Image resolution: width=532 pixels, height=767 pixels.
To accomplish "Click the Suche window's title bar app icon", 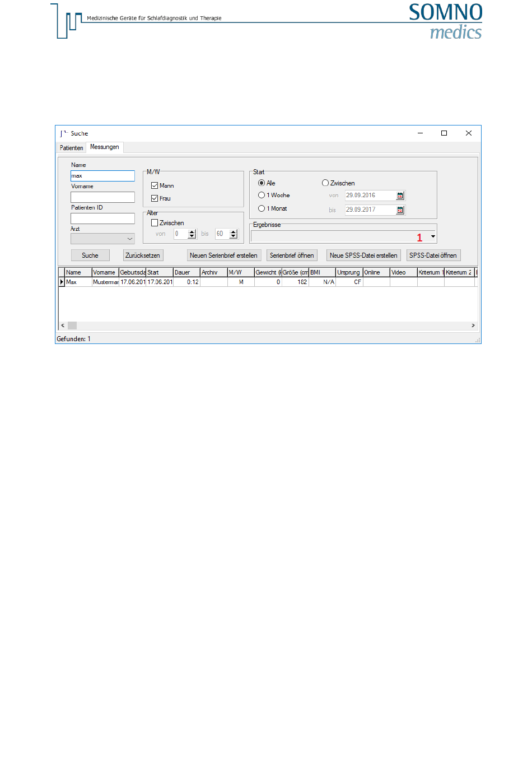I will tap(63, 133).
